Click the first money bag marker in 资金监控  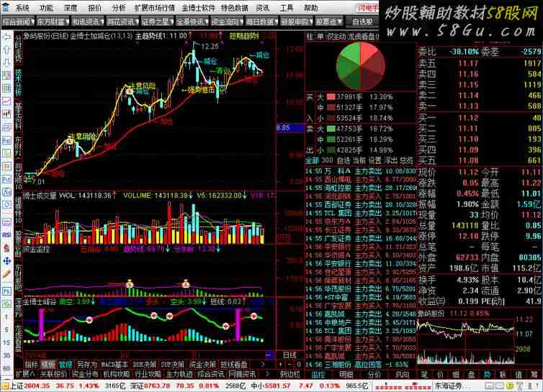tap(130, 283)
